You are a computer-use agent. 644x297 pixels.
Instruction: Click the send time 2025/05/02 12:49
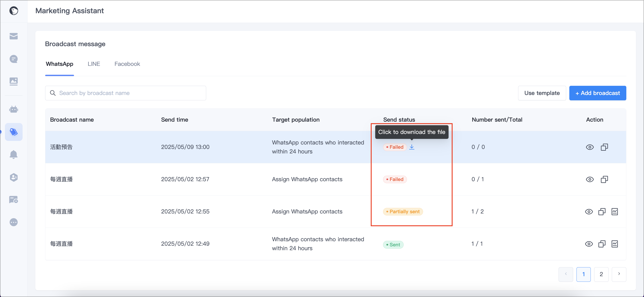tap(185, 244)
